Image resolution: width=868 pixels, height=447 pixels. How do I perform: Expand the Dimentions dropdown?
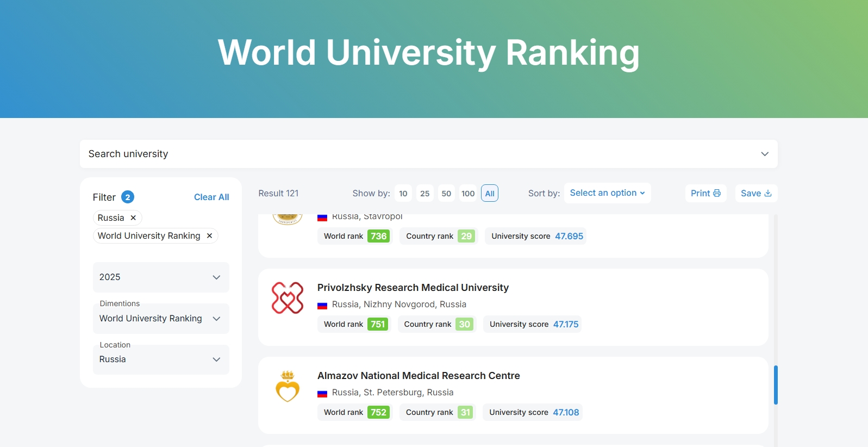click(161, 319)
